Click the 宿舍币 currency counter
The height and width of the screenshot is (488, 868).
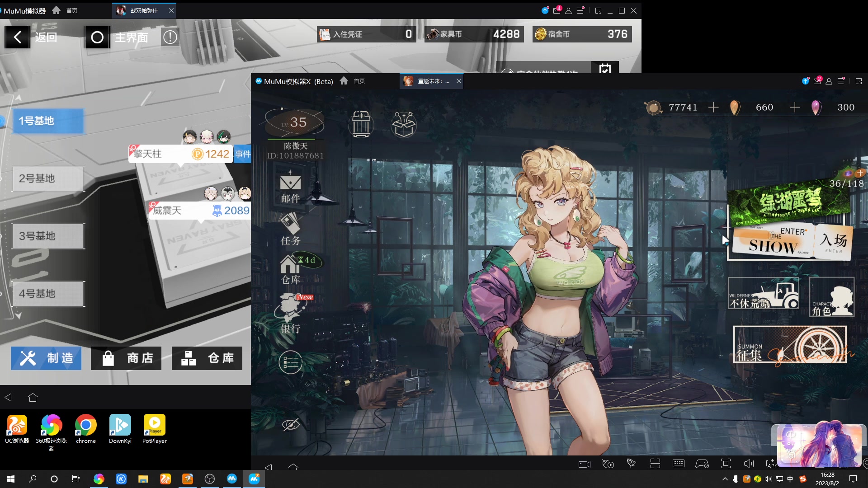(582, 34)
